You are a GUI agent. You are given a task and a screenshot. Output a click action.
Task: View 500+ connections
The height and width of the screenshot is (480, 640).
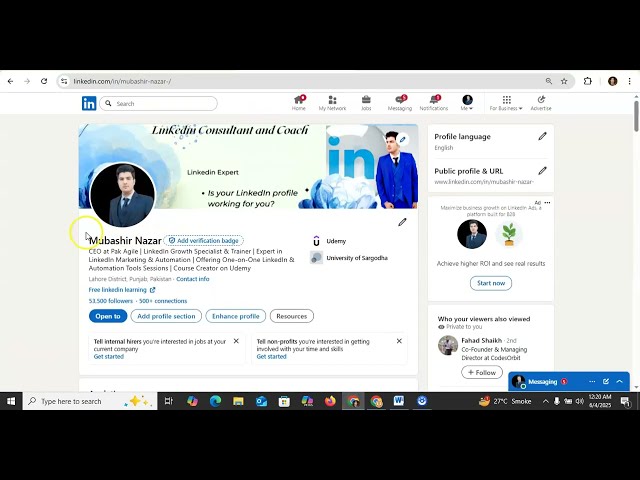pos(163,301)
